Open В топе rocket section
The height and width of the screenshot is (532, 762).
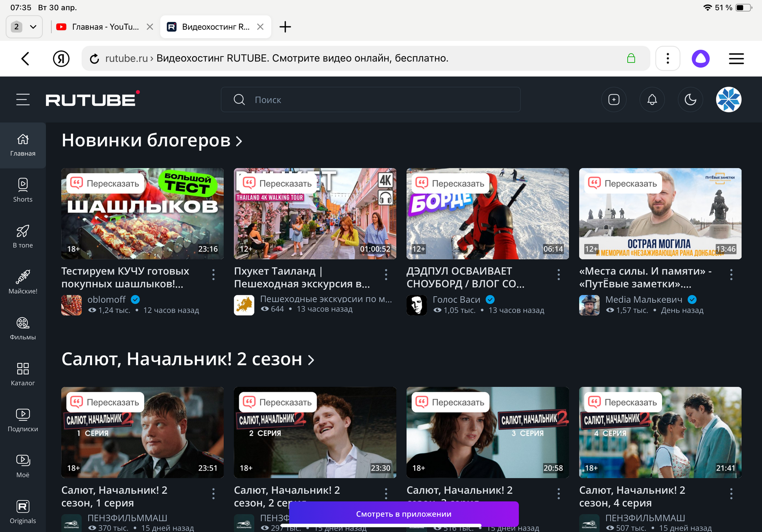(x=23, y=236)
